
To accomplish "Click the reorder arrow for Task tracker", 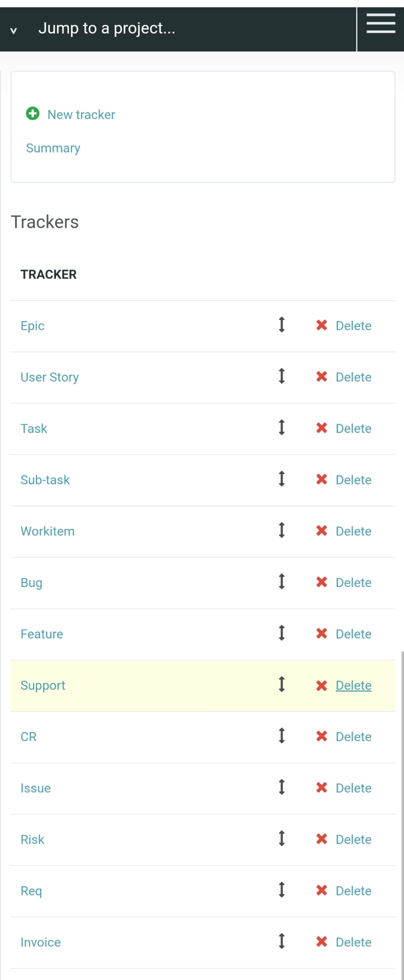I will pyautogui.click(x=282, y=427).
